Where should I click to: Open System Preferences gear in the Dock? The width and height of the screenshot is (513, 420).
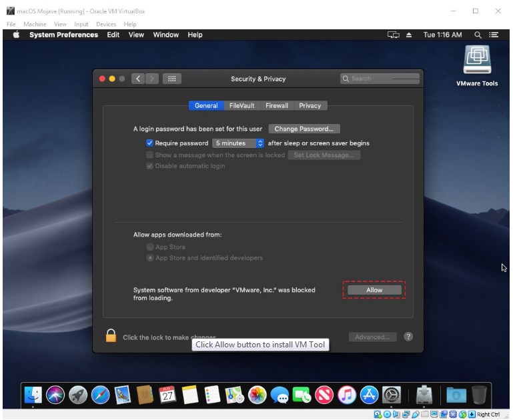[392, 395]
